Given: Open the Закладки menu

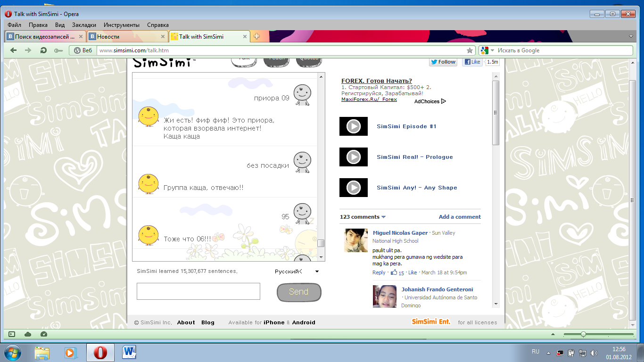Looking at the screenshot, I should (84, 25).
